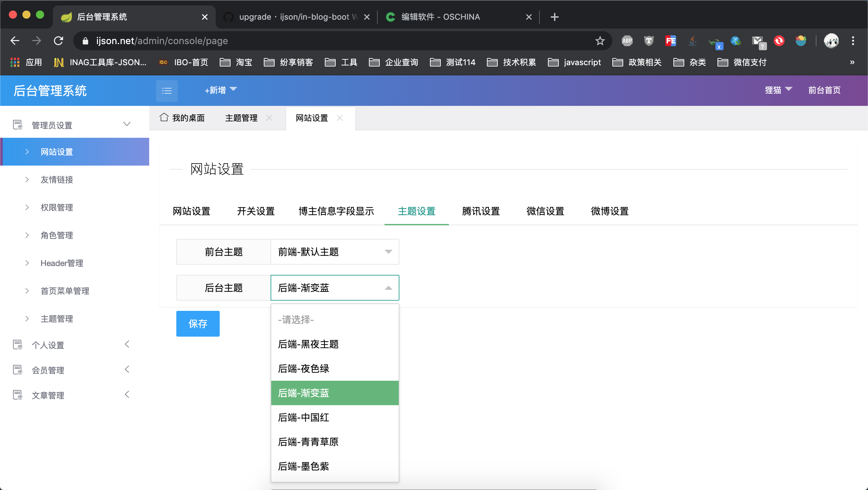Click the Chrome three-dot menu icon
The height and width of the screenshot is (490, 868).
853,41
